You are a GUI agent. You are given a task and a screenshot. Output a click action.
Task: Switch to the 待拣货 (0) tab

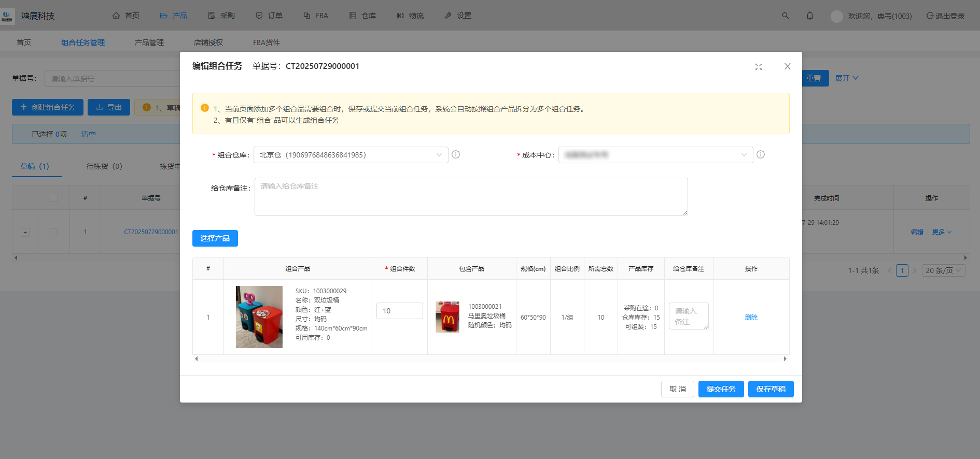[104, 166]
